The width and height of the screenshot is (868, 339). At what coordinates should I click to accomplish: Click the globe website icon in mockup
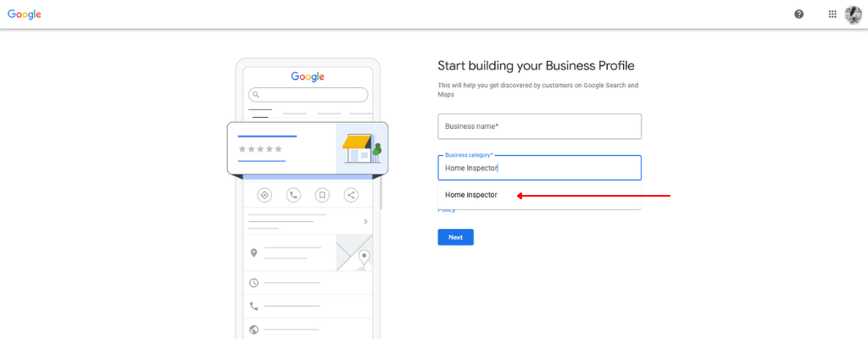point(254,330)
